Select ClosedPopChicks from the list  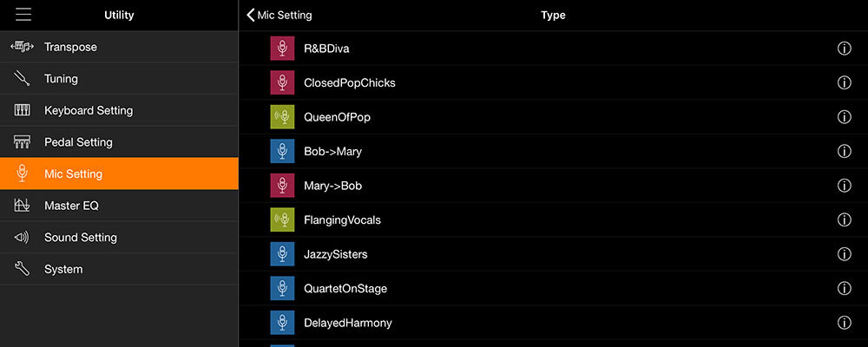tap(553, 82)
